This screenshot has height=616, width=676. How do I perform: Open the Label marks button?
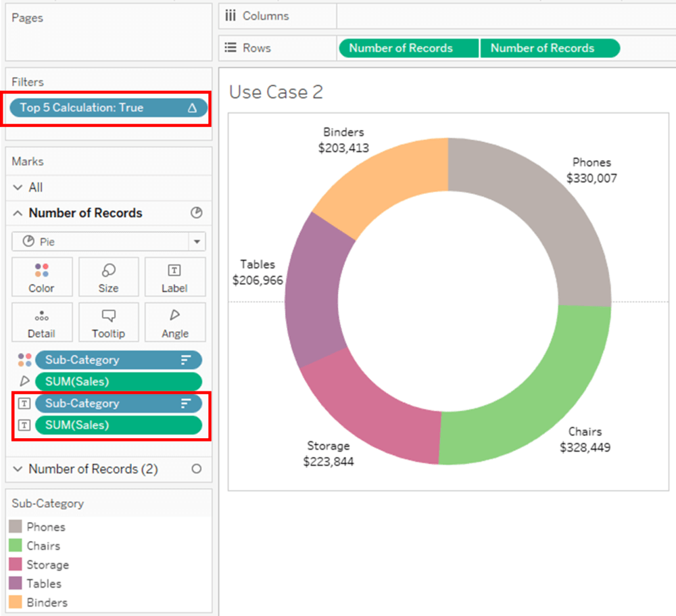(x=174, y=277)
